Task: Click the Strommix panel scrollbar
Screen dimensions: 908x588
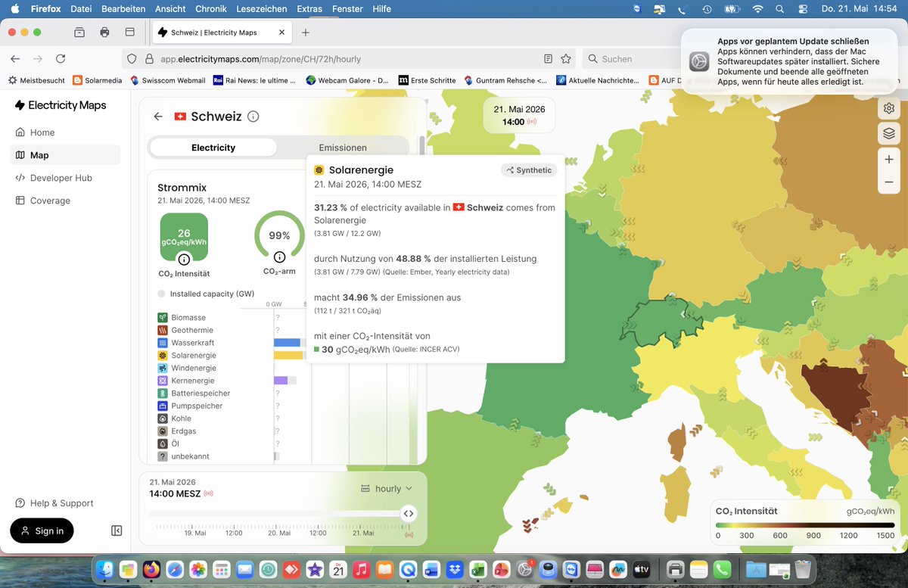Action: coord(421,145)
